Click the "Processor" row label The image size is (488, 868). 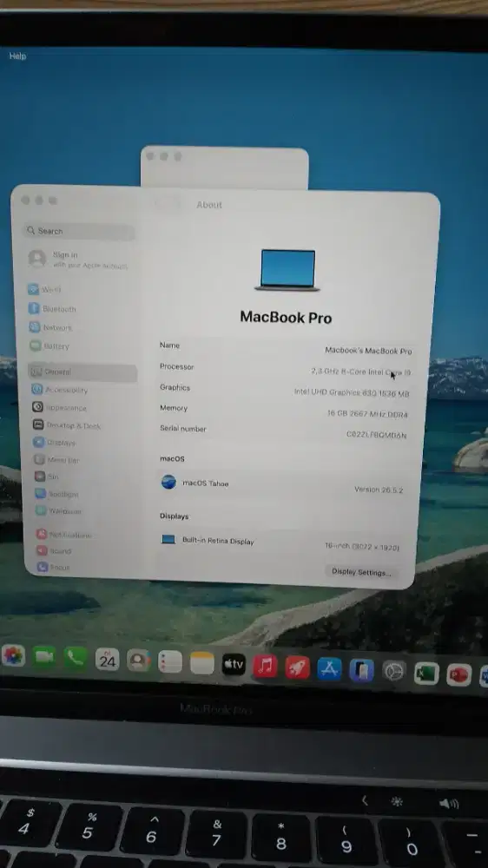pyautogui.click(x=176, y=366)
